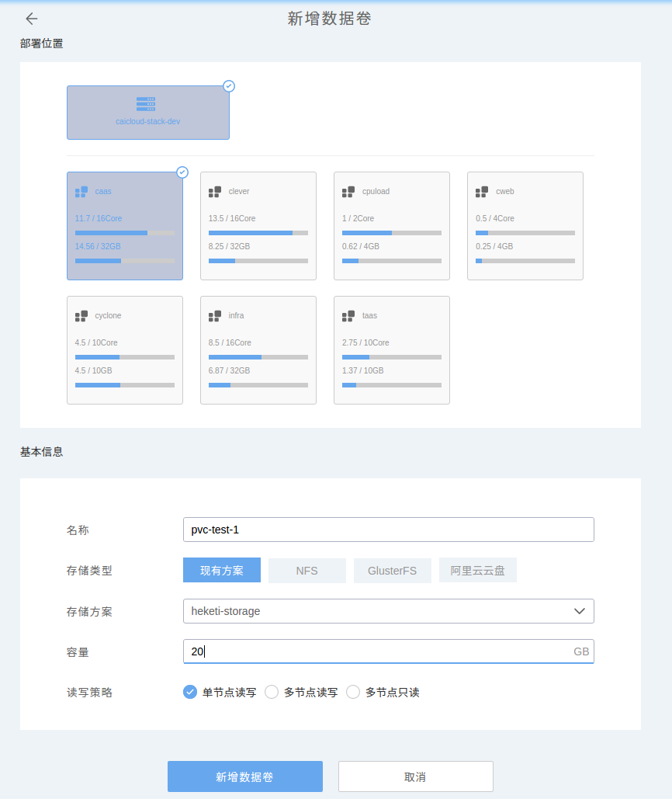
Task: Click the checkmark on the caicloud-stack-dev card
Action: (x=228, y=86)
